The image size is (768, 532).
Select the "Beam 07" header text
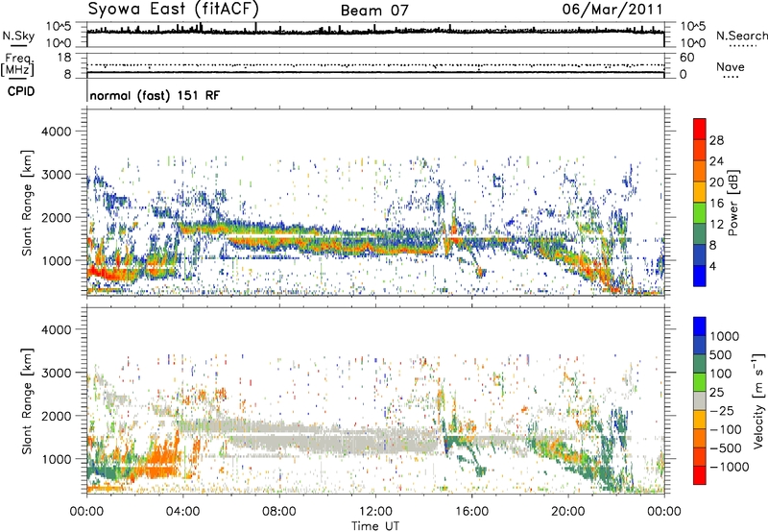374,11
